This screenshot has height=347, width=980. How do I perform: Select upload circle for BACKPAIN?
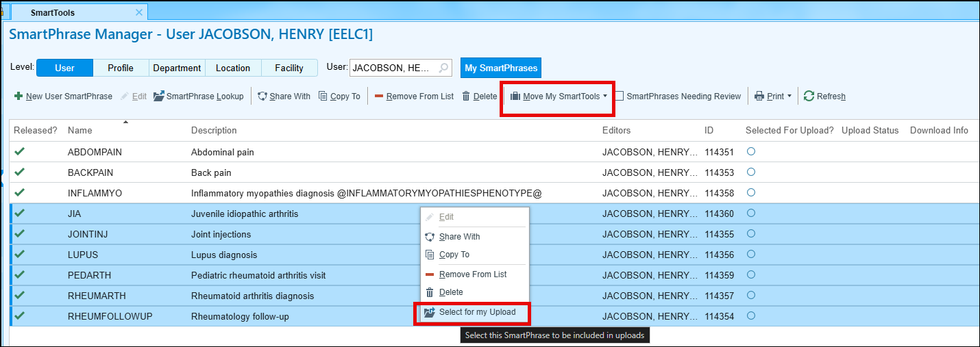[750, 172]
